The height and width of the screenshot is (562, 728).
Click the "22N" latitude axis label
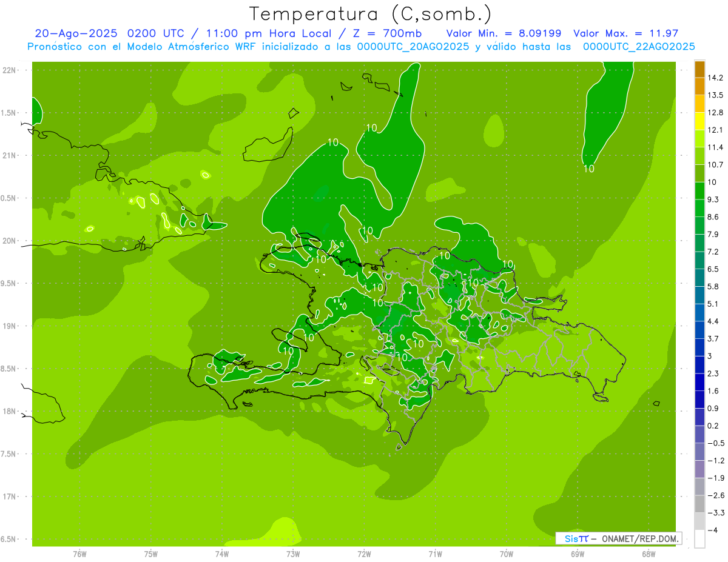coord(9,70)
